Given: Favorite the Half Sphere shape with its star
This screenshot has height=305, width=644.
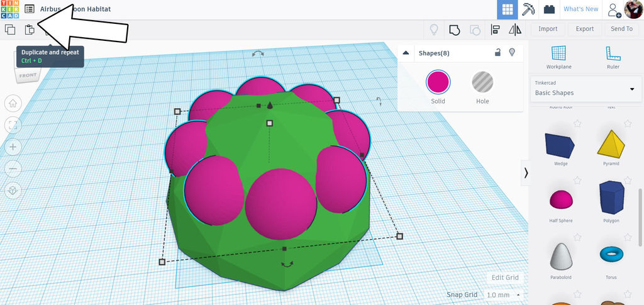Looking at the screenshot, I should (577, 180).
